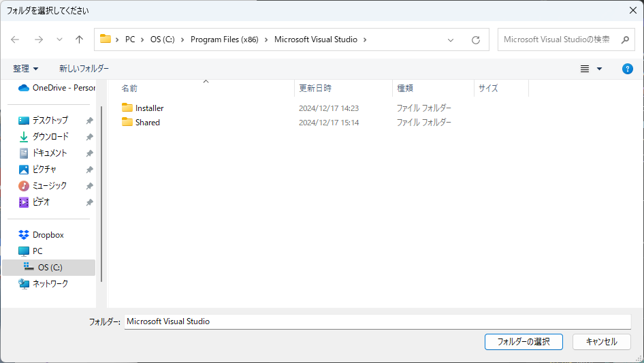
Task: Click the search magnifier icon
Action: tap(625, 40)
